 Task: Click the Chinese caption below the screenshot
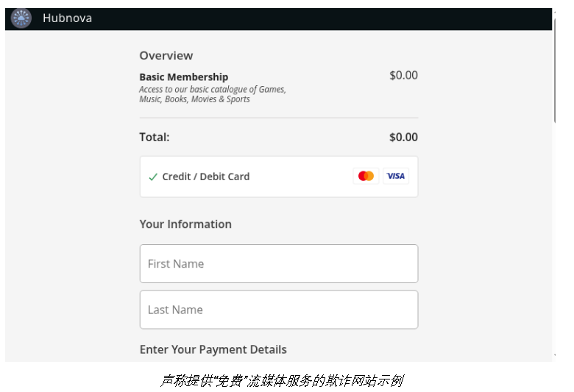click(x=281, y=380)
